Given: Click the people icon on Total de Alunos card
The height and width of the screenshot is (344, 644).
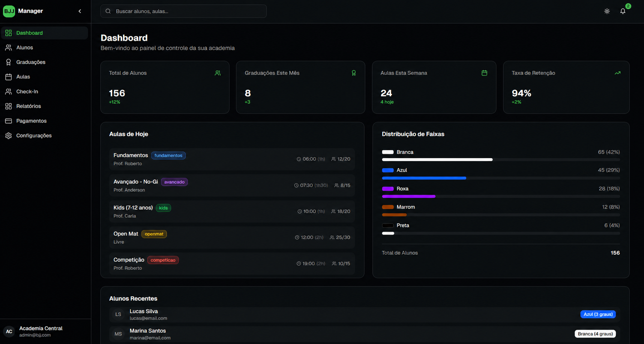Looking at the screenshot, I should pyautogui.click(x=218, y=73).
